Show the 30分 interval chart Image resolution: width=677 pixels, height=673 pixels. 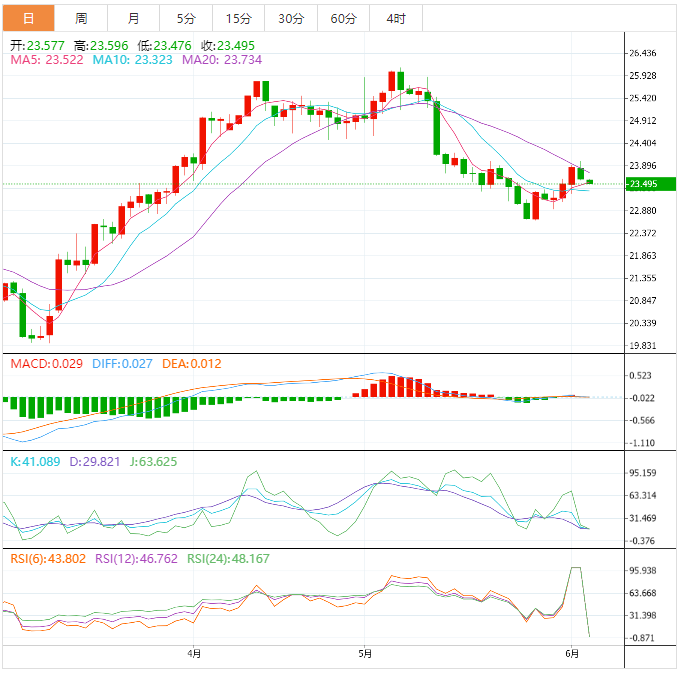coord(291,19)
